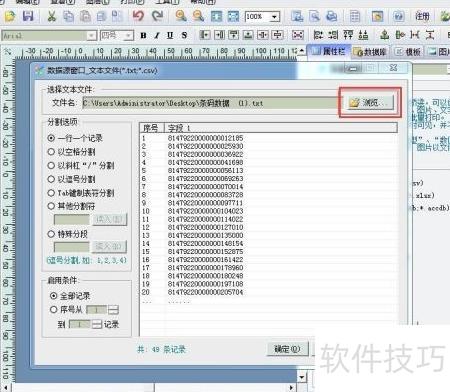Image resolution: width=450 pixels, height=392 pixels.
Task: Open the 四号 font size dropdown
Action: point(128,35)
